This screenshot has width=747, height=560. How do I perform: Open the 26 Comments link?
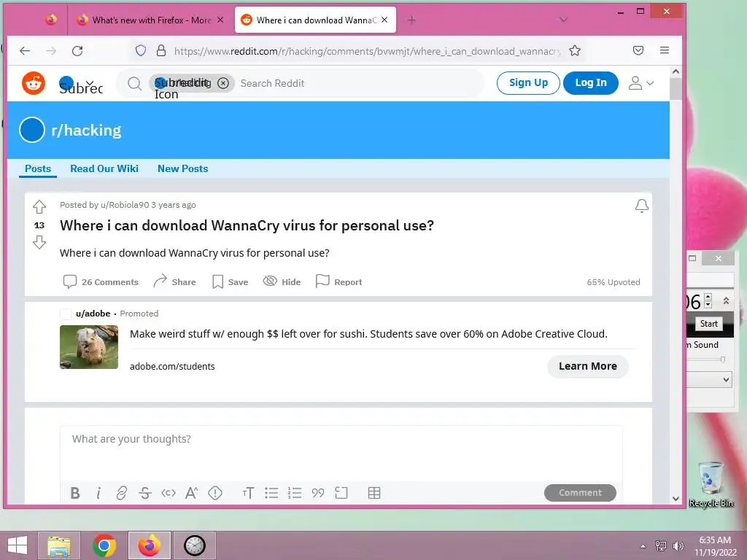coord(101,282)
